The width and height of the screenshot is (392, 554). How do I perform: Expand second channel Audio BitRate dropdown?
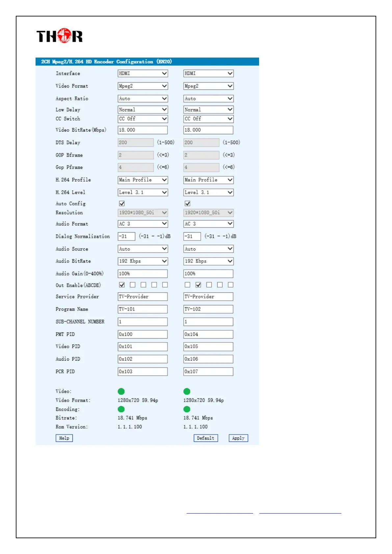[208, 261]
